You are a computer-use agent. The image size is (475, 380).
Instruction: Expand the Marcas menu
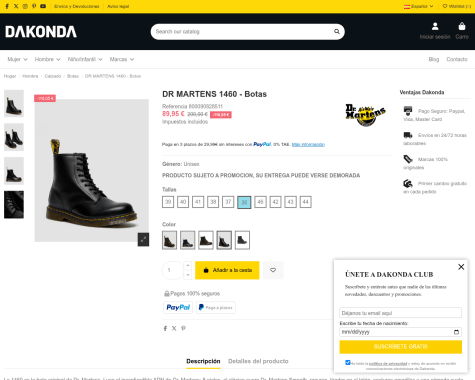pyautogui.click(x=122, y=59)
